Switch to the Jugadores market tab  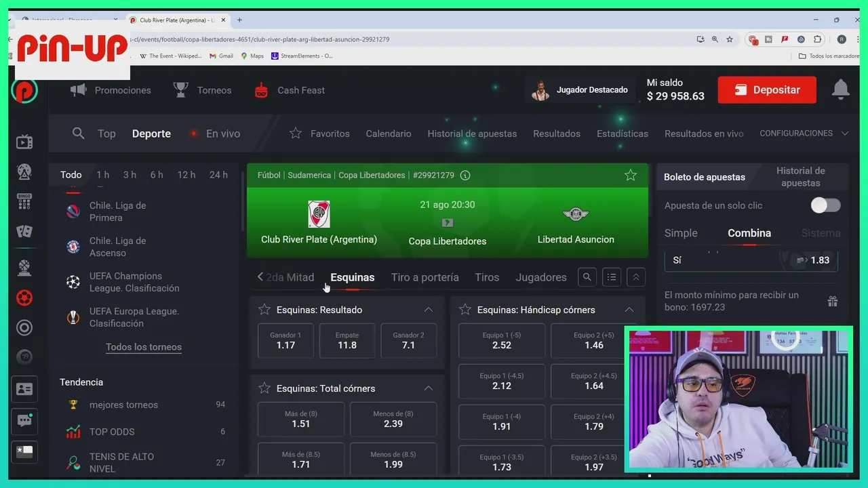tap(541, 277)
